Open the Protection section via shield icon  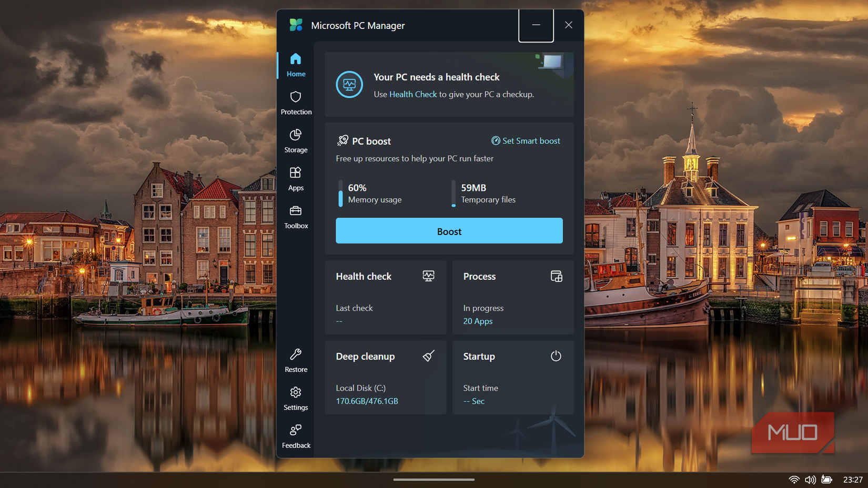click(296, 97)
